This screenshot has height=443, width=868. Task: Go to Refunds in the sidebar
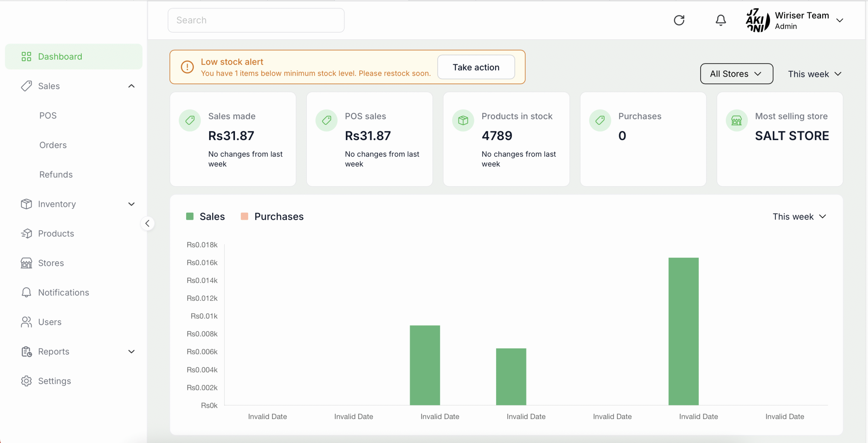[x=56, y=175]
